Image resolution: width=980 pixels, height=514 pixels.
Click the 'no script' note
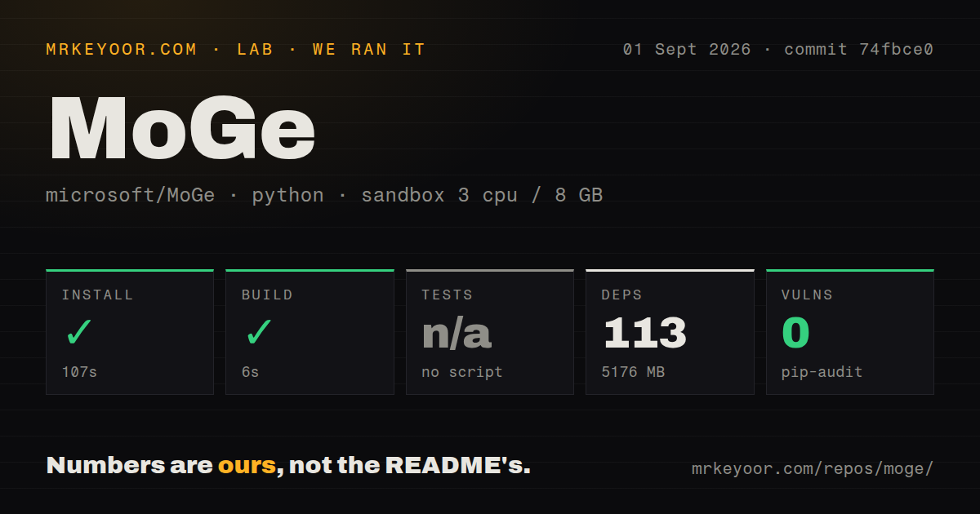click(462, 372)
